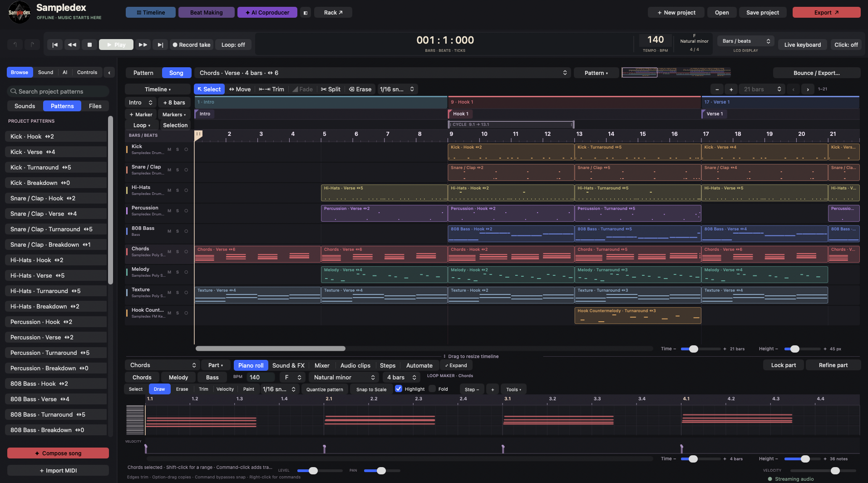Toggle the Fold checkbox
Screen dimensions: 868x483
(432, 389)
